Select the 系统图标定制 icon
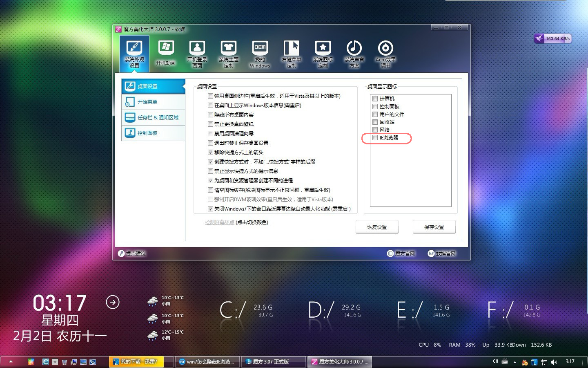This screenshot has height=368, width=588. [x=323, y=53]
